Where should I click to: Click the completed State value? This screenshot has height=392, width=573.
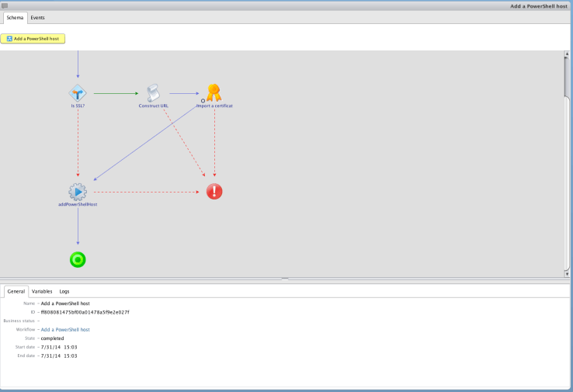(x=52, y=338)
